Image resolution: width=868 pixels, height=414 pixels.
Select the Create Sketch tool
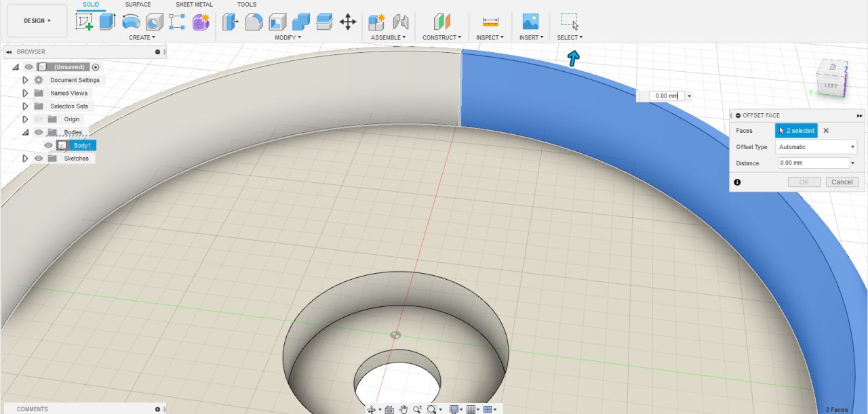pyautogui.click(x=85, y=22)
